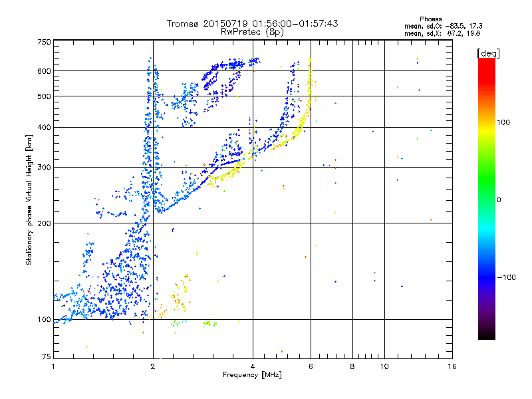Viewport: 532px width, 399px height.
Task: Click the subtitle "RwPretec (8p)"
Action: tap(252, 32)
